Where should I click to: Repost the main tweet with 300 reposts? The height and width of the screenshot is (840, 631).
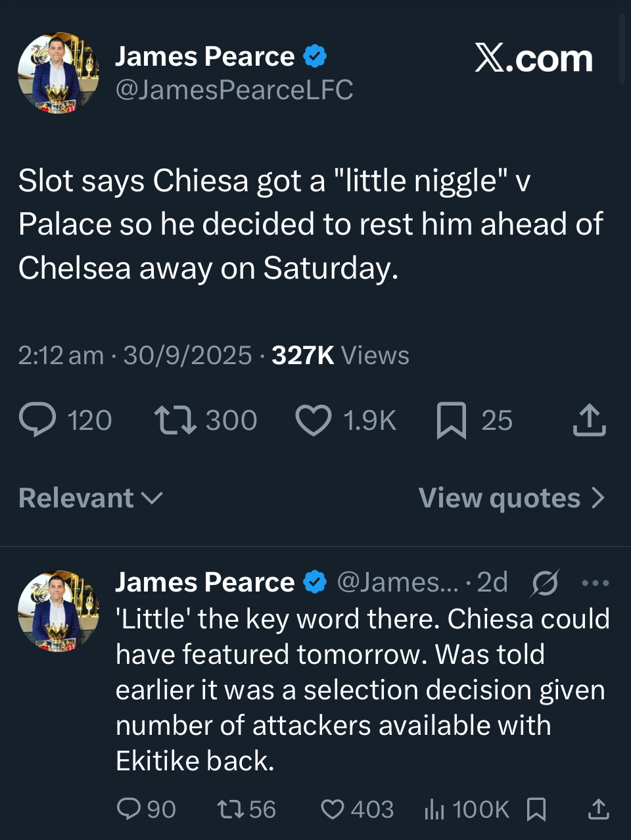(175, 420)
